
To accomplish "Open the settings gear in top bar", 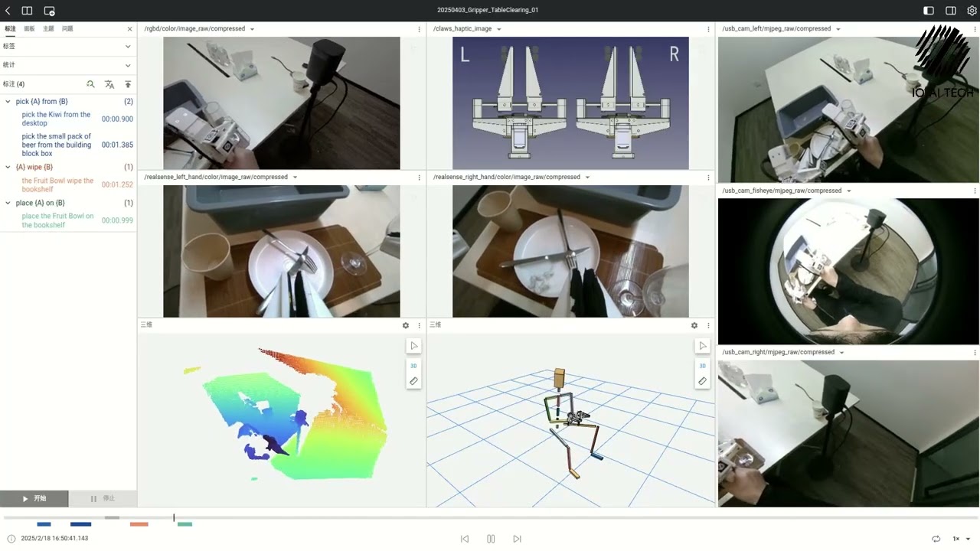I will click(972, 11).
